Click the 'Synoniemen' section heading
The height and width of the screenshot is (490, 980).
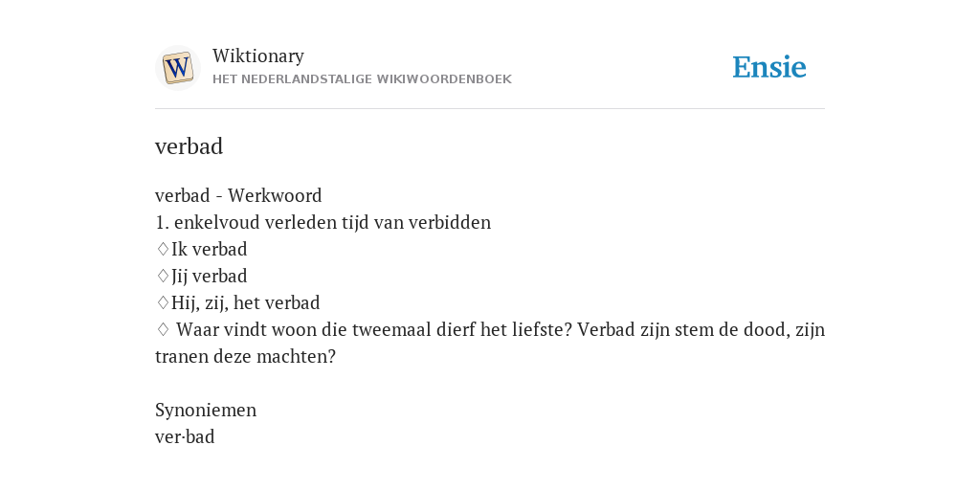coord(206,410)
